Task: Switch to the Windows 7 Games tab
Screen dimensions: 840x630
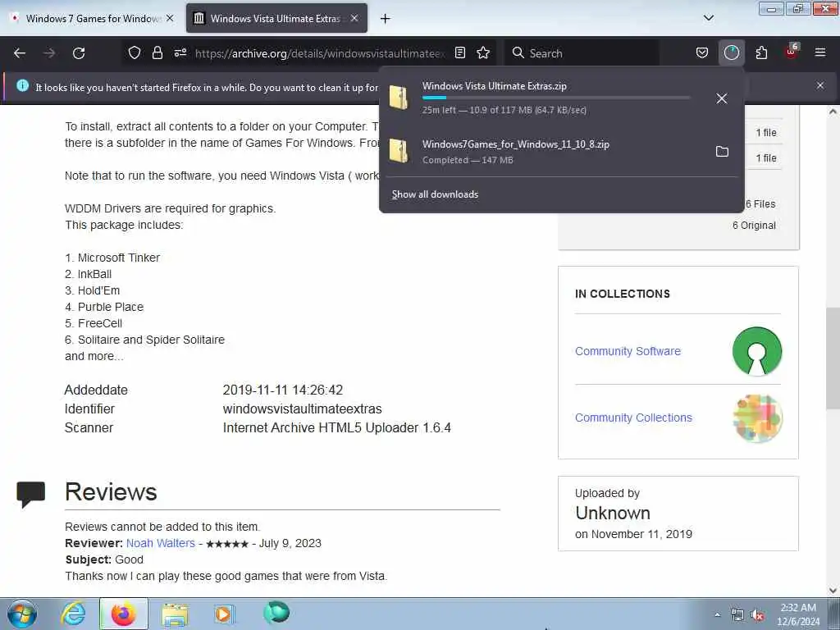Action: tap(92, 18)
